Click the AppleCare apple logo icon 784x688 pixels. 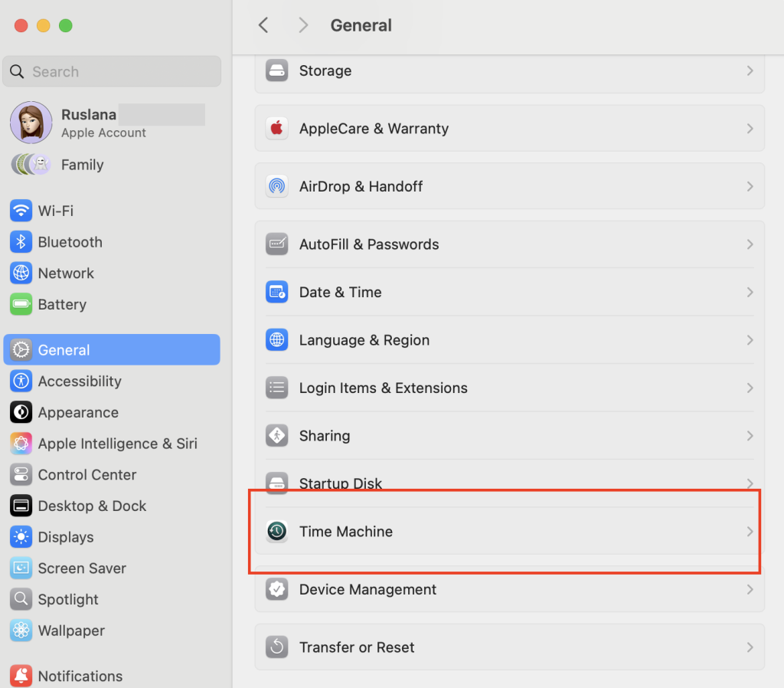coord(276,129)
